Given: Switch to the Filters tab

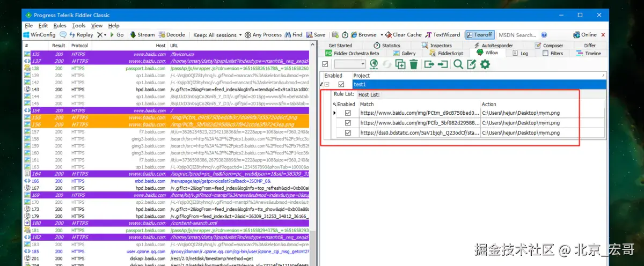Looking at the screenshot, I should tap(552, 53).
